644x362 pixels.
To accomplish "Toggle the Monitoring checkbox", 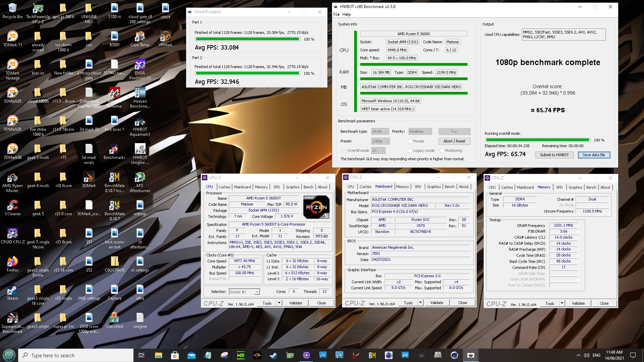I will point(442,150).
